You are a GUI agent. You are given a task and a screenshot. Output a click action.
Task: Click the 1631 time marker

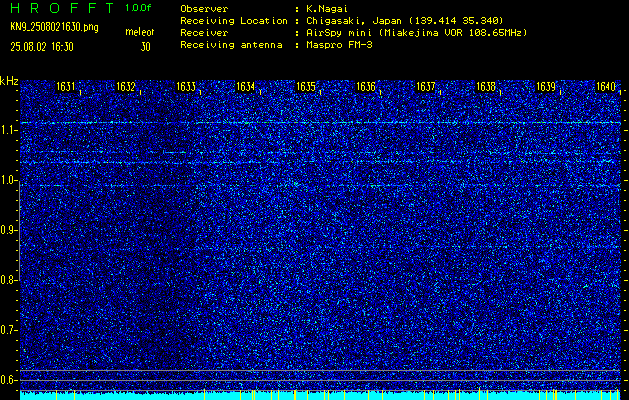point(66,87)
